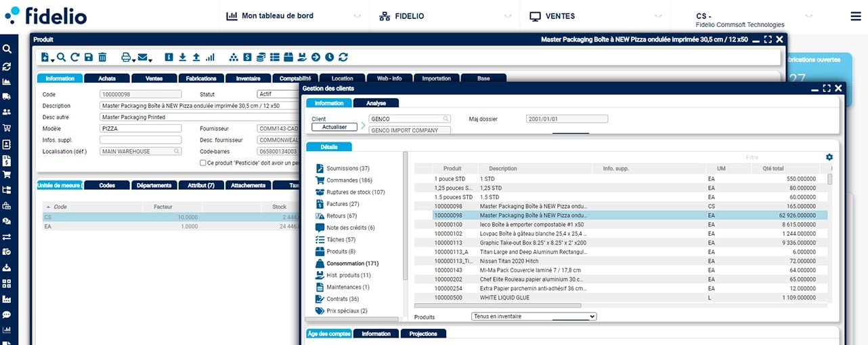The height and width of the screenshot is (345, 868).
Task: Click the bar chart icon in Produit toolbar
Action: pos(210,57)
